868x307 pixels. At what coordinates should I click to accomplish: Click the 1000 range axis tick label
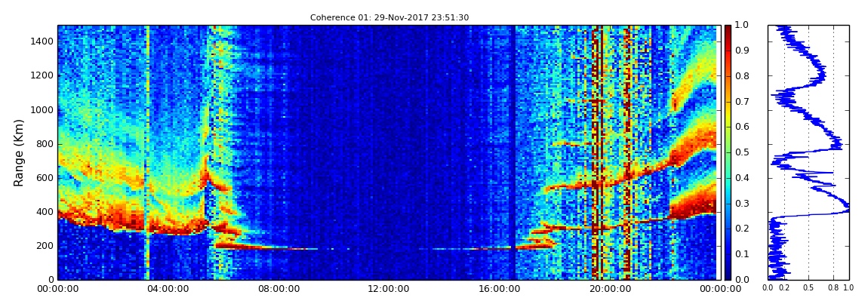(42, 109)
